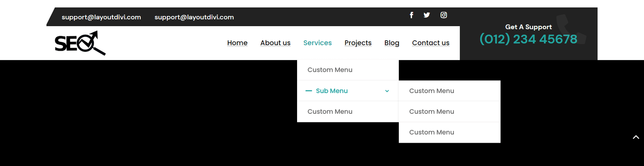Open the Twitter social icon
The height and width of the screenshot is (166, 644).
[427, 15]
